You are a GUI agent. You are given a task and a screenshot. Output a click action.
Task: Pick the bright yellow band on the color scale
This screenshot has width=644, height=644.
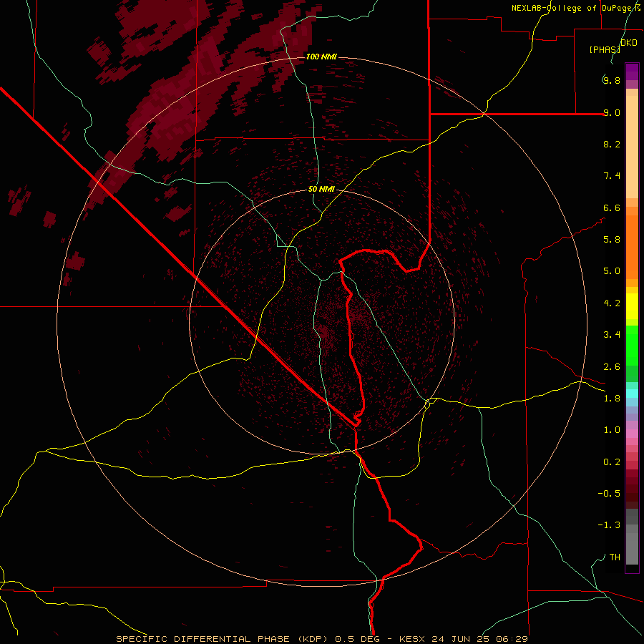click(632, 306)
